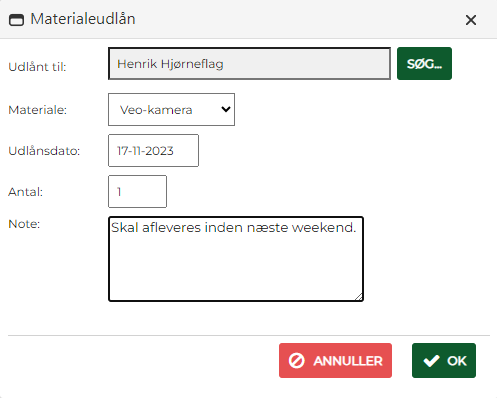Viewport: 497px width, 398px height.
Task: Close the Materialeudlån dialog with X
Action: pos(471,20)
